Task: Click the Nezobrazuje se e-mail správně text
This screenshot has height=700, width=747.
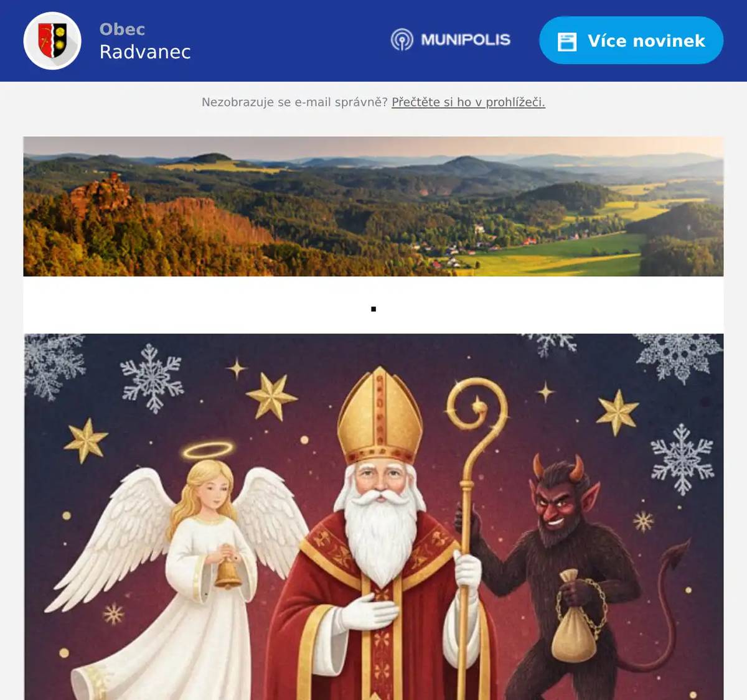Action: pyautogui.click(x=294, y=102)
